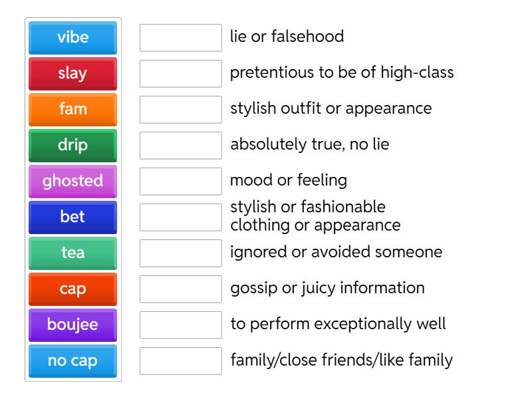The image size is (532, 399).
Task: Click the answer box beside 'gossip or juicy information'
Action: [180, 288]
